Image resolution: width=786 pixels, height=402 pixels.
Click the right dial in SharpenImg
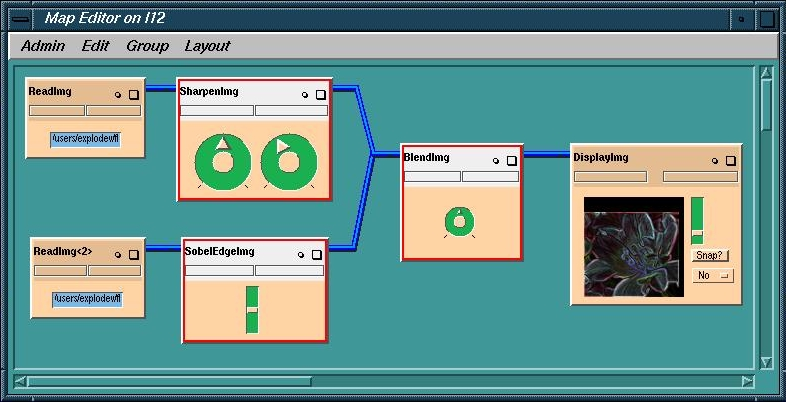289,160
